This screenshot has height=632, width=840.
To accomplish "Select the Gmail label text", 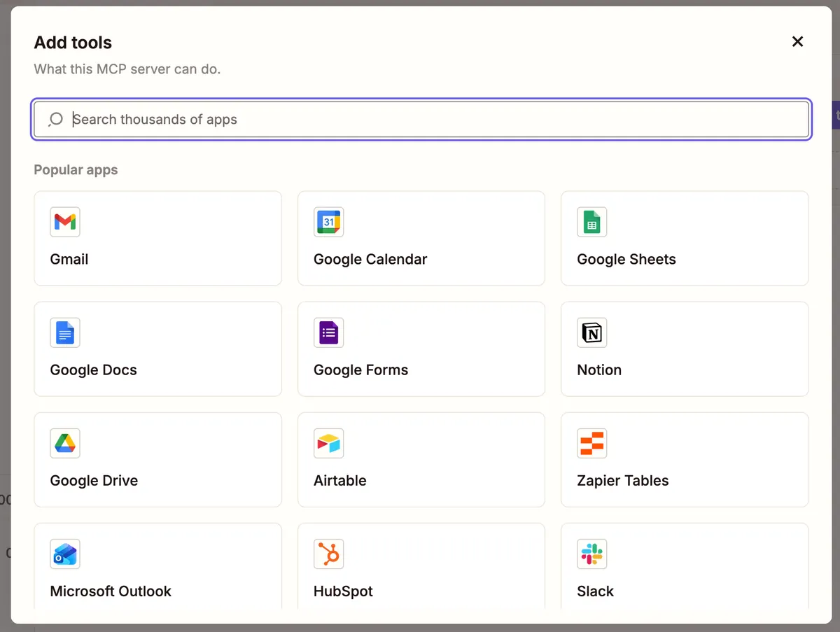I will pyautogui.click(x=69, y=259).
